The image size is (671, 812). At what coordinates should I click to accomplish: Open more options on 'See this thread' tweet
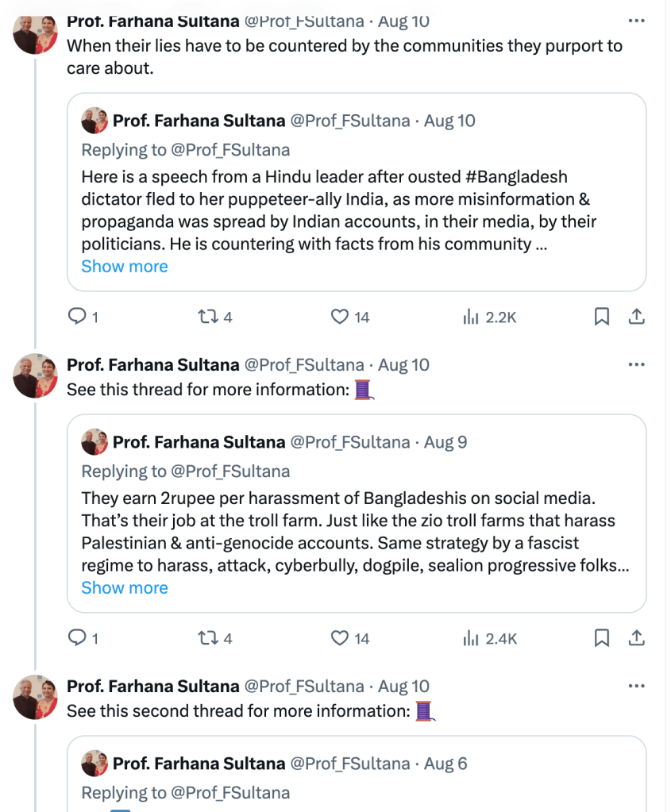coord(636,365)
